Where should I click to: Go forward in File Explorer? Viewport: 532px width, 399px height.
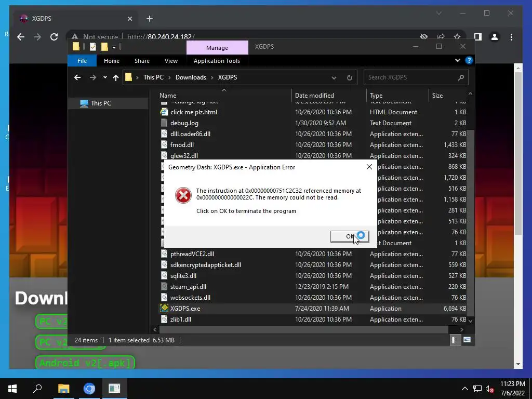coord(92,77)
